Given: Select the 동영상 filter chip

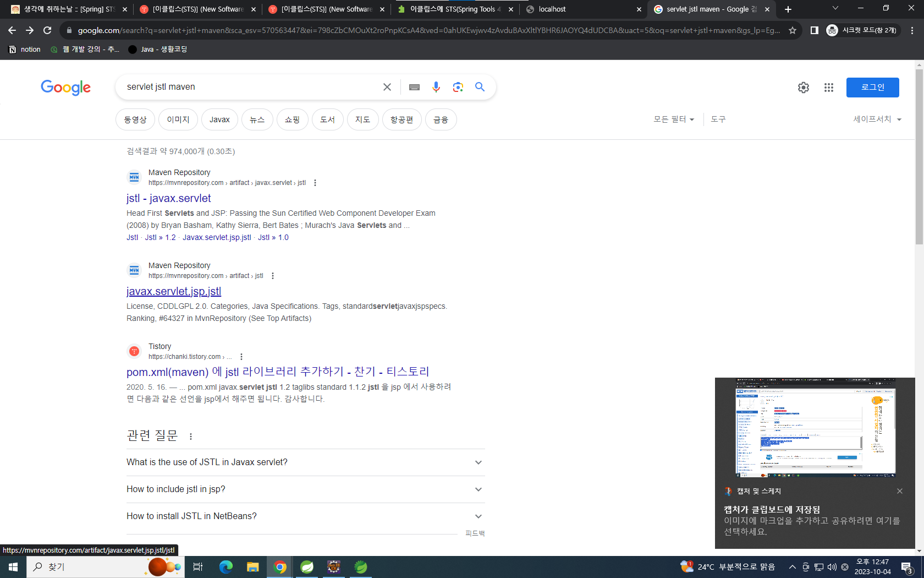Looking at the screenshot, I should coord(135,119).
